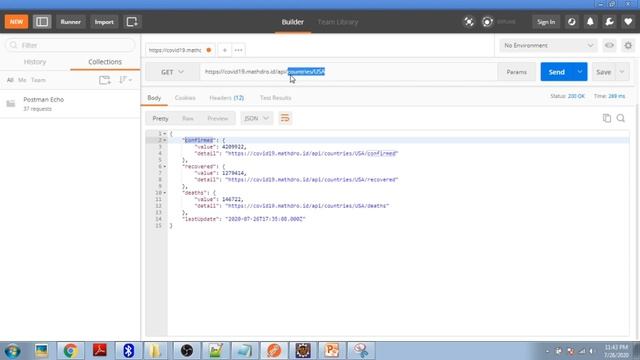Filter collections by Me
This screenshot has height=360, width=640.
point(22,80)
